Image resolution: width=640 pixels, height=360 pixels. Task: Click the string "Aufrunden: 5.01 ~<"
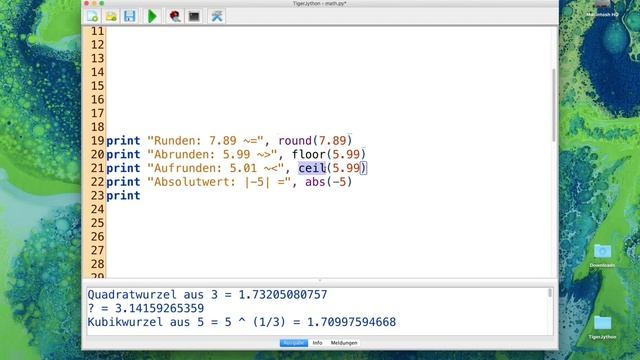(x=216, y=168)
